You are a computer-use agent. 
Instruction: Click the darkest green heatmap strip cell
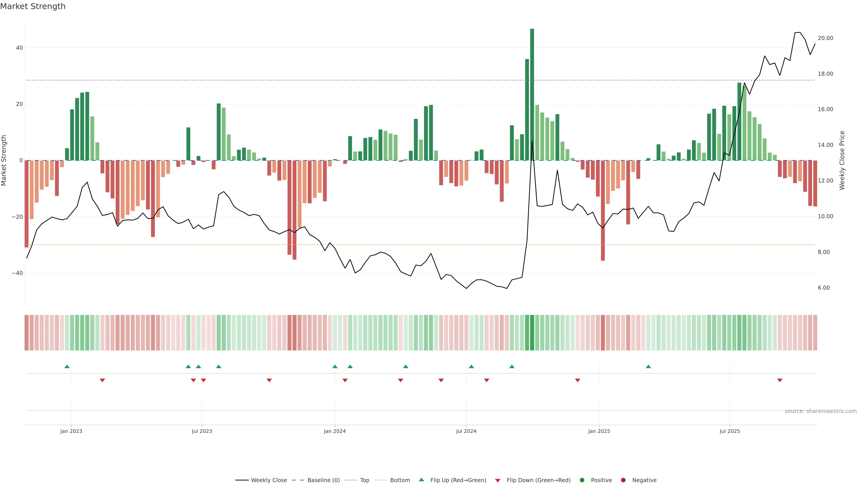point(532,333)
